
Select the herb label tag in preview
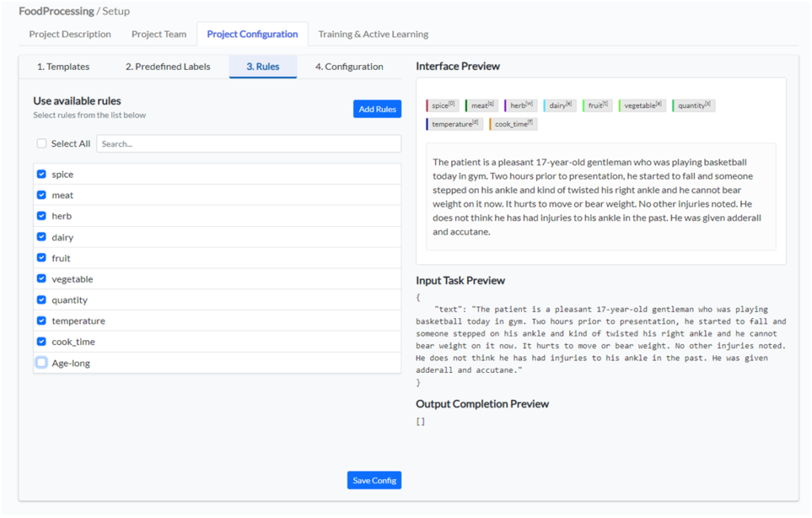click(520, 106)
